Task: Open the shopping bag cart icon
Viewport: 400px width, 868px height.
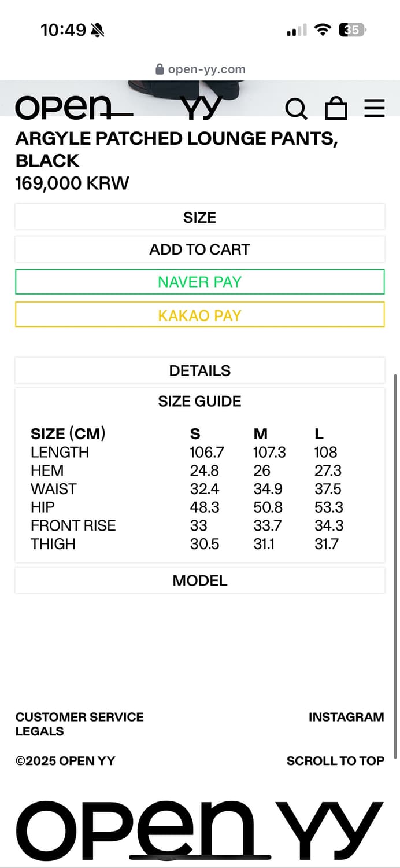Action: pyautogui.click(x=336, y=108)
